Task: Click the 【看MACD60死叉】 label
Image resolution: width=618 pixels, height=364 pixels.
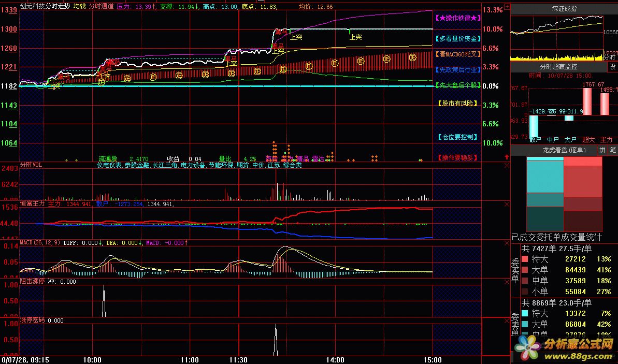Action: [457, 54]
